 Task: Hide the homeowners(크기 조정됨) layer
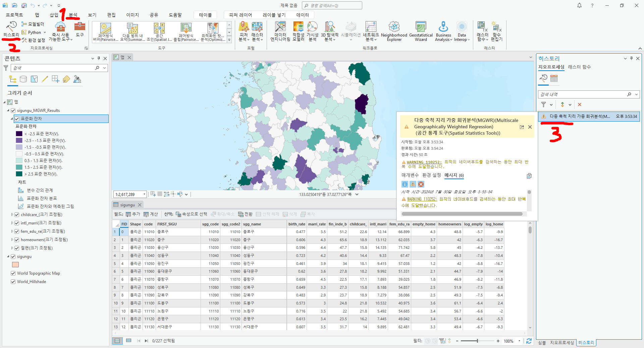(17, 240)
